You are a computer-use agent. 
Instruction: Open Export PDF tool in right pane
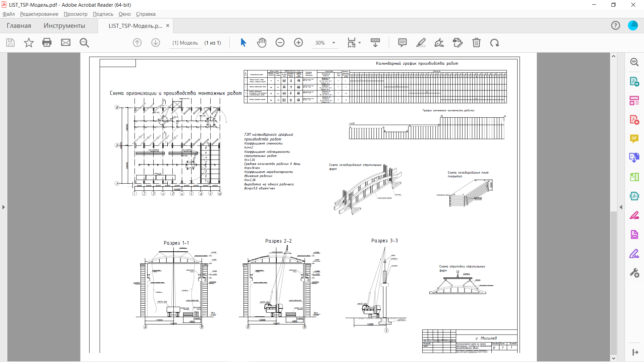coord(634,81)
